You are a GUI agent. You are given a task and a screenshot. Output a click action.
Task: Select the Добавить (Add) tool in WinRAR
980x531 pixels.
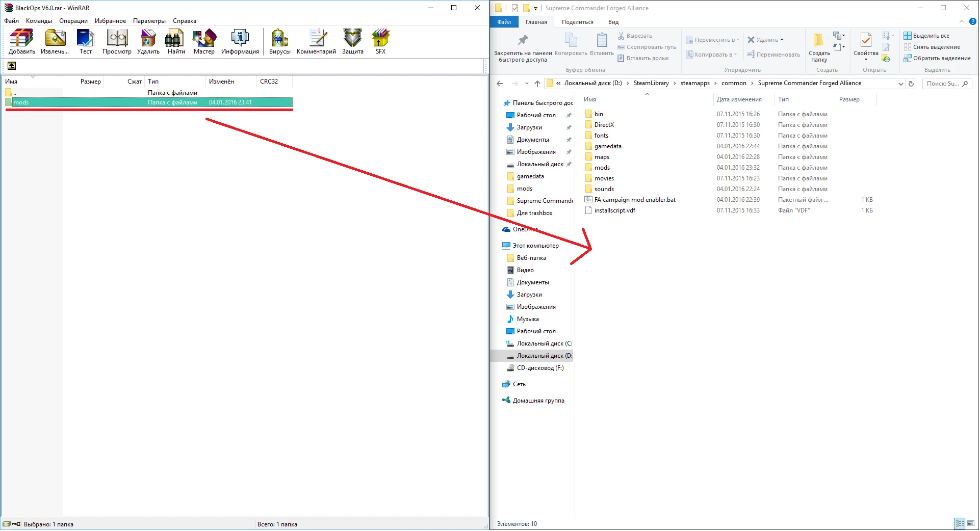coord(20,42)
